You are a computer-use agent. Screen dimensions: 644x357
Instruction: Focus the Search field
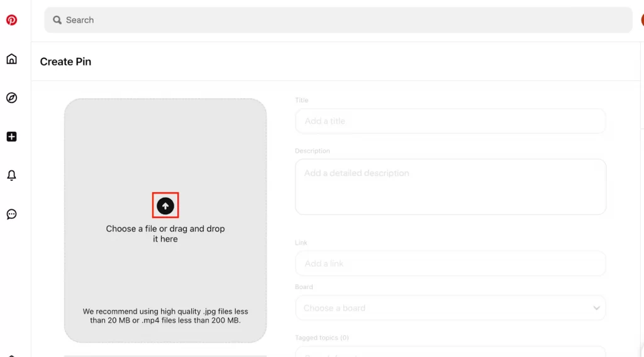(338, 19)
